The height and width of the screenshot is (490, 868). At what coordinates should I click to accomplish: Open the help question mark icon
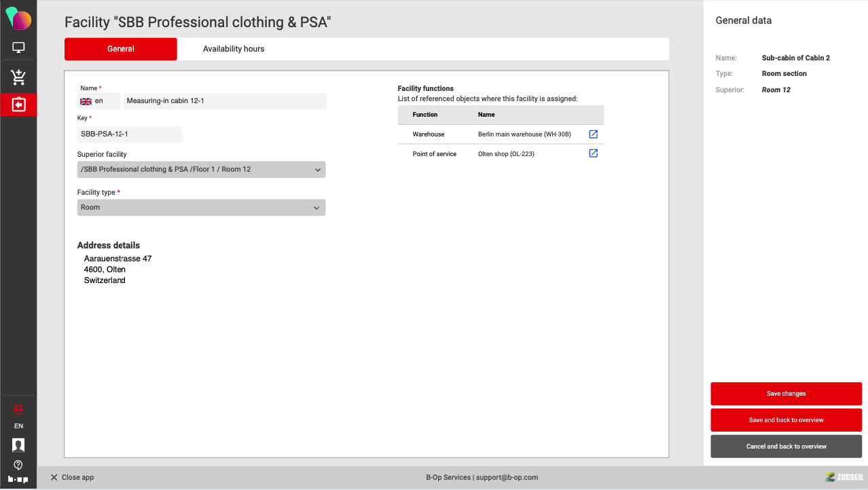pos(18,465)
